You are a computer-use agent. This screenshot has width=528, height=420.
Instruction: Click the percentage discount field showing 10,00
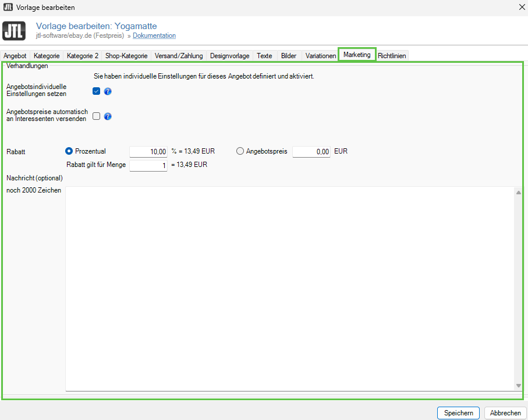tap(148, 152)
